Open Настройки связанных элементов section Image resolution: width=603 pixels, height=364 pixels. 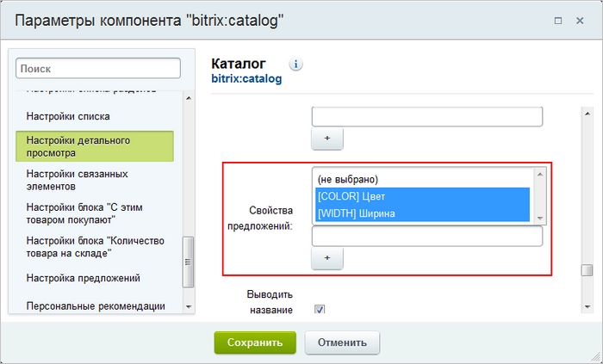pyautogui.click(x=77, y=180)
